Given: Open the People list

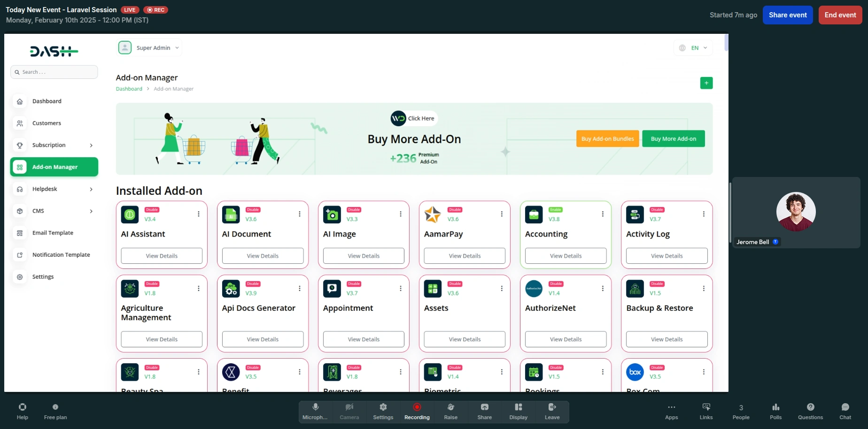Looking at the screenshot, I should tap(741, 411).
